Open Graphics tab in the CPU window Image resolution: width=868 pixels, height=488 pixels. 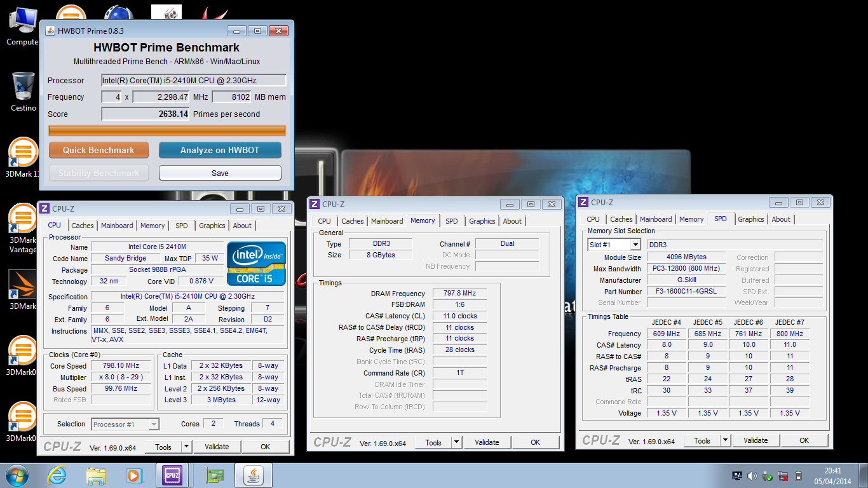(212, 226)
